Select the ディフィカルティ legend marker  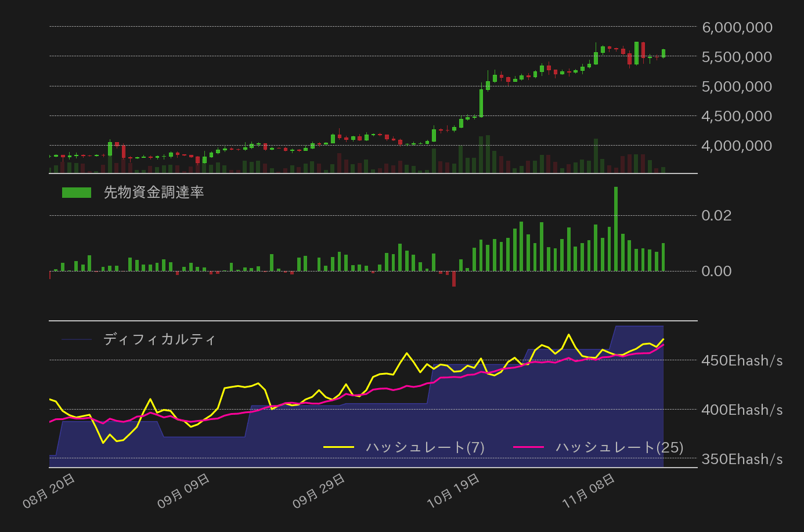pyautogui.click(x=77, y=339)
